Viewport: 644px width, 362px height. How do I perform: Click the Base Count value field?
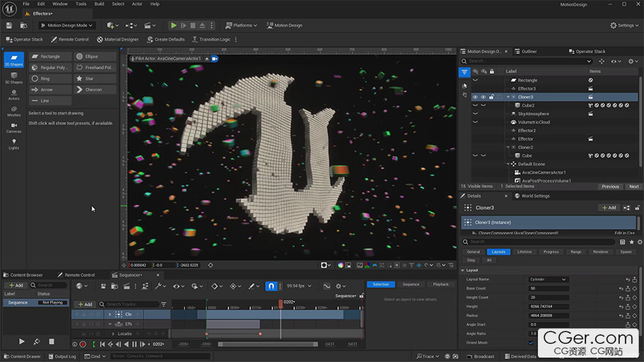548,289
